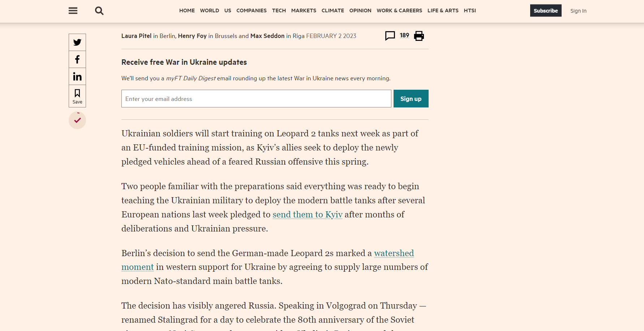Go to the Markets menu section
644x331 pixels.
pyautogui.click(x=304, y=10)
